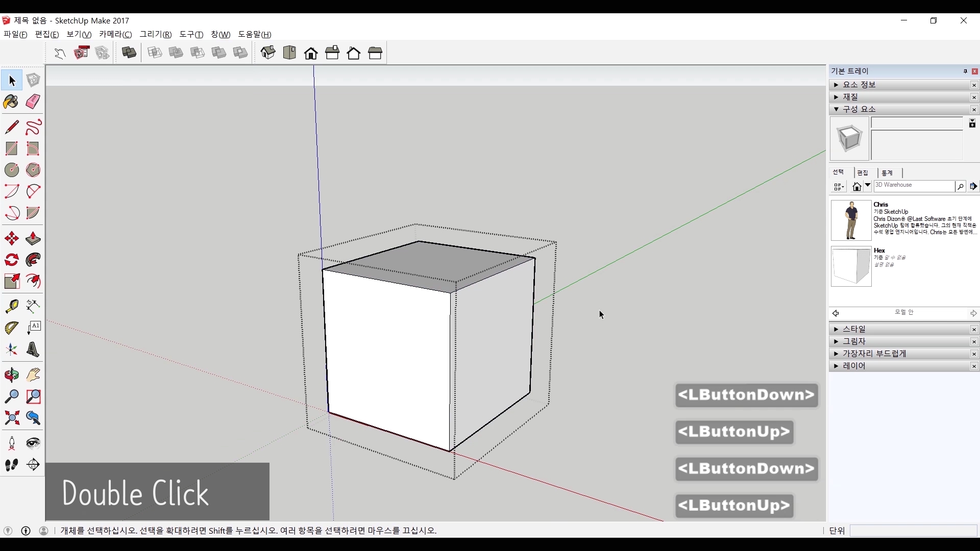The width and height of the screenshot is (980, 551).
Task: Select the Eraser tool
Action: click(33, 102)
